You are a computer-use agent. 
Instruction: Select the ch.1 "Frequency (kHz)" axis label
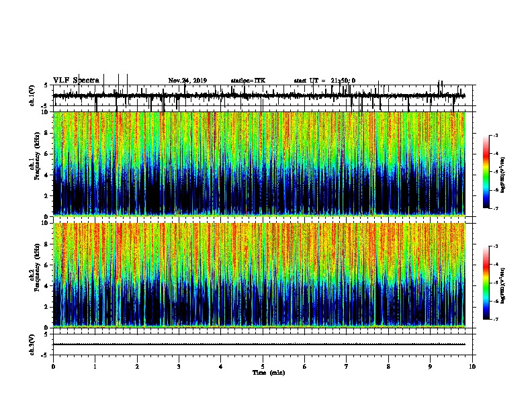[x=37, y=156]
